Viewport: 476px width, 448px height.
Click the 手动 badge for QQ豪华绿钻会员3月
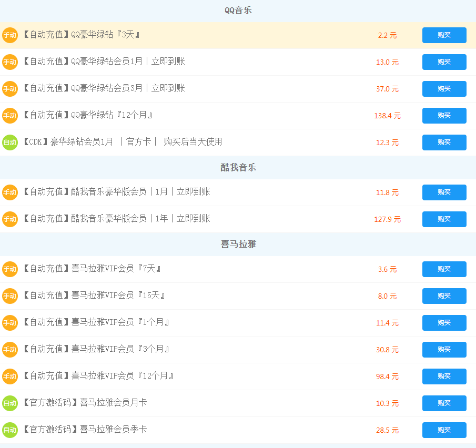[x=10, y=89]
